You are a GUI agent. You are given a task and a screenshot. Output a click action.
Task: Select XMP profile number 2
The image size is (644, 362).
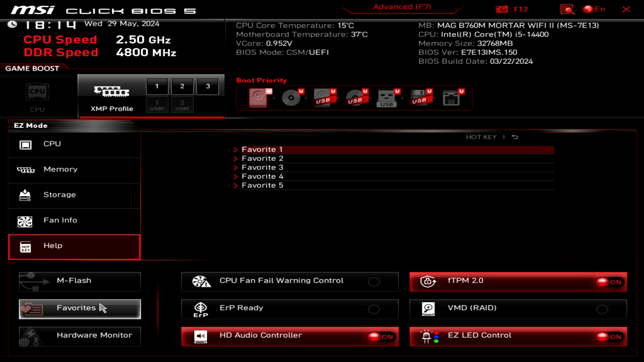pyautogui.click(x=182, y=86)
